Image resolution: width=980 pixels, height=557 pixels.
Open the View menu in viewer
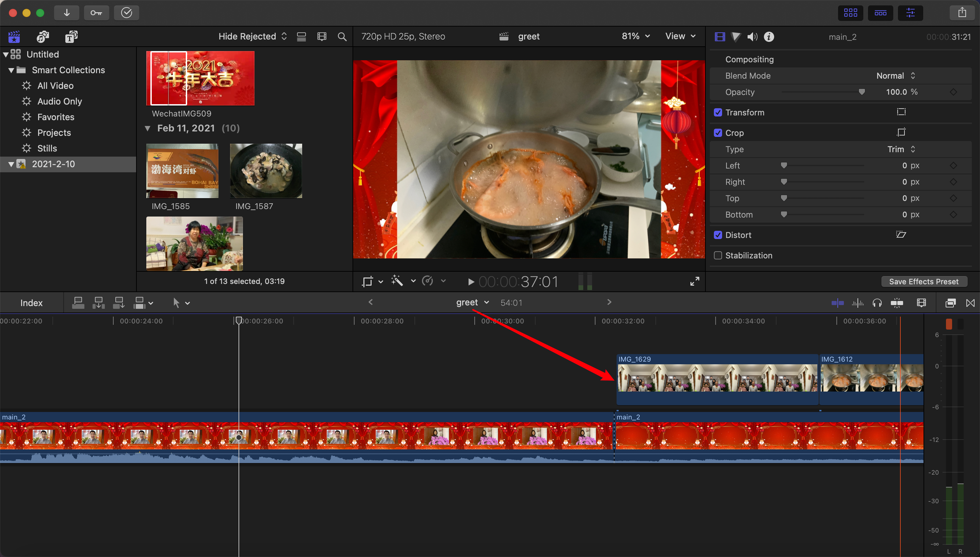click(x=680, y=36)
